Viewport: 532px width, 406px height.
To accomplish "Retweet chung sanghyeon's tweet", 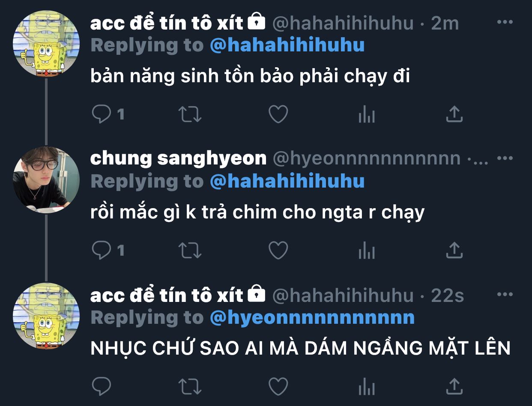I will pos(190,251).
